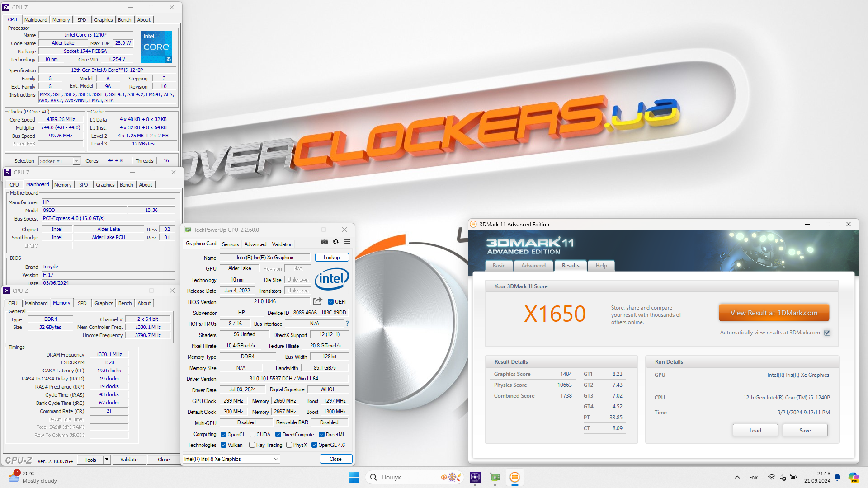Switch to CPU-Z from the taskbar
The height and width of the screenshot is (488, 868).
click(x=475, y=477)
